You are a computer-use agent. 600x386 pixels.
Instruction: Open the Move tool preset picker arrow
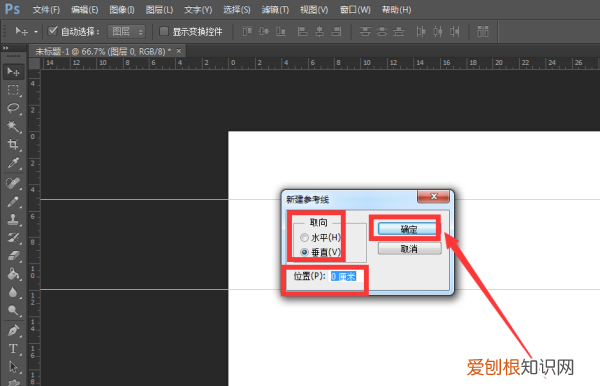pos(36,32)
